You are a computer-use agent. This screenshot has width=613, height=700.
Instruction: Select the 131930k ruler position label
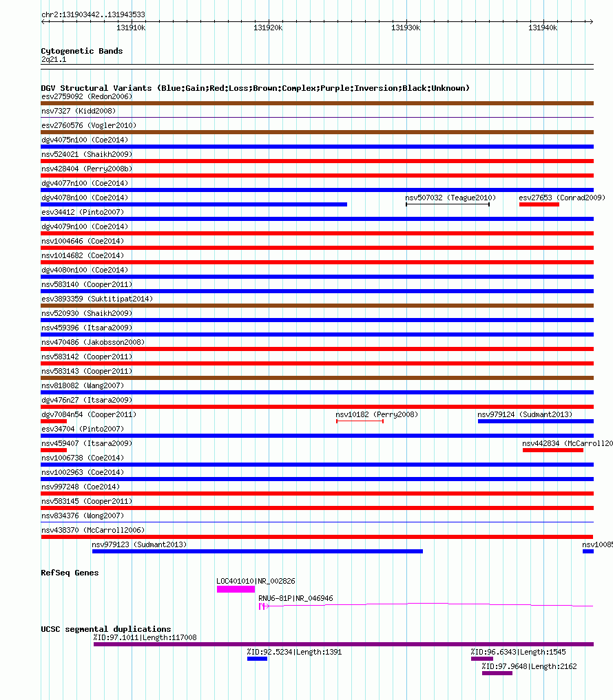point(406,28)
